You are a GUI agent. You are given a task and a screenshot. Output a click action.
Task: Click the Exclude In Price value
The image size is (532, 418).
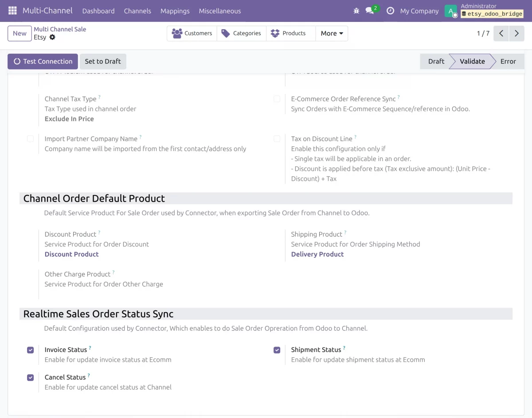(x=69, y=119)
